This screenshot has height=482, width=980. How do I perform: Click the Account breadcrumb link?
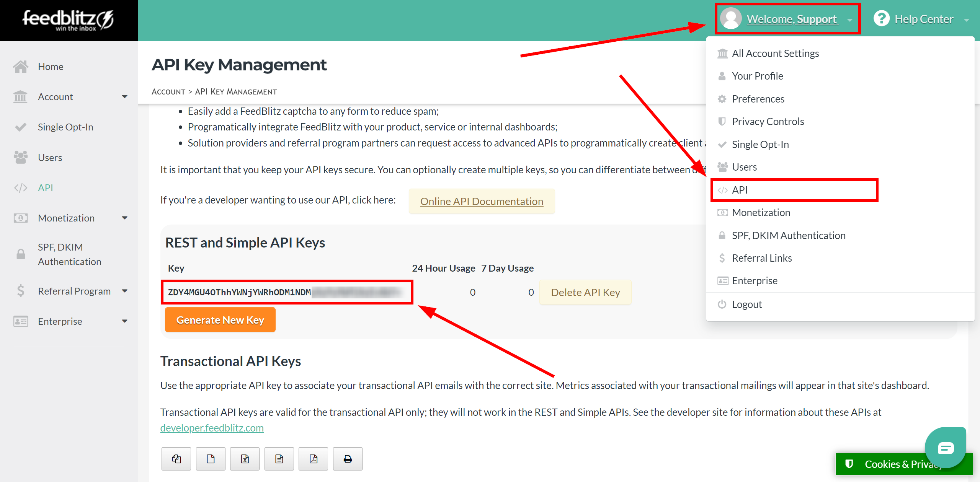pyautogui.click(x=168, y=92)
